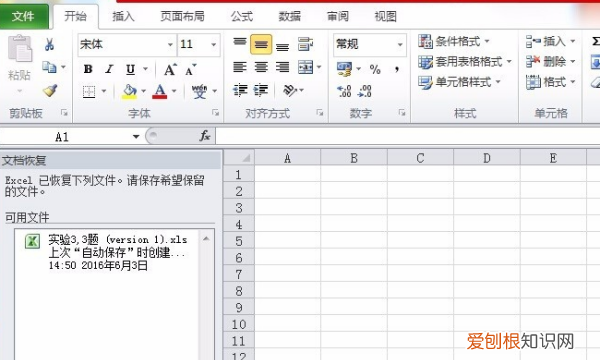This screenshot has width=600, height=360.
Task: Increase font size with large A
Action: click(x=170, y=69)
